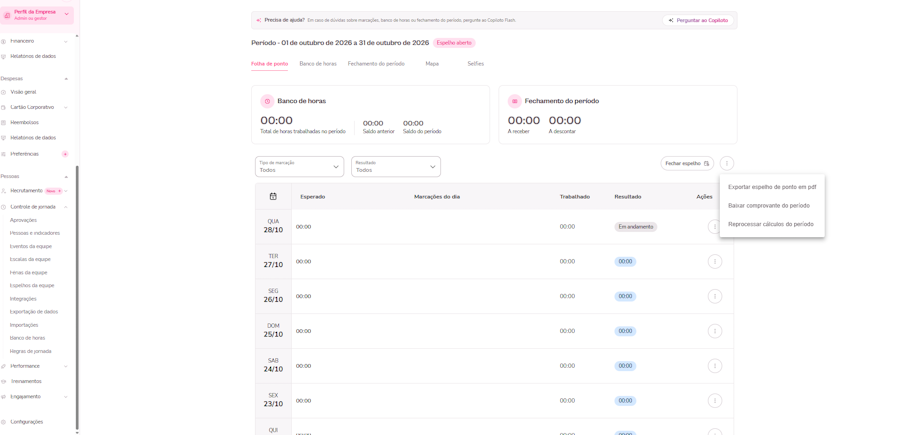Open actions menu for SEX 23/10

715,401
